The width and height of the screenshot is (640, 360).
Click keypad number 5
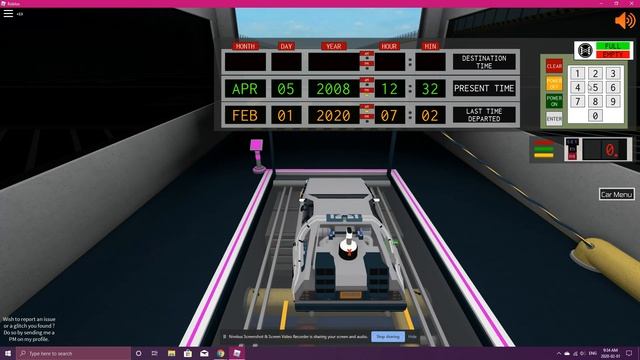point(595,87)
